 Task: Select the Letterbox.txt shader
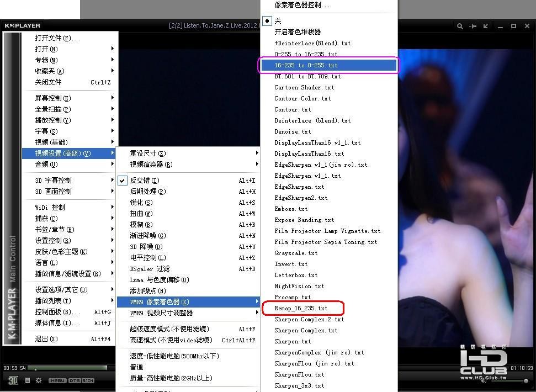point(328,275)
